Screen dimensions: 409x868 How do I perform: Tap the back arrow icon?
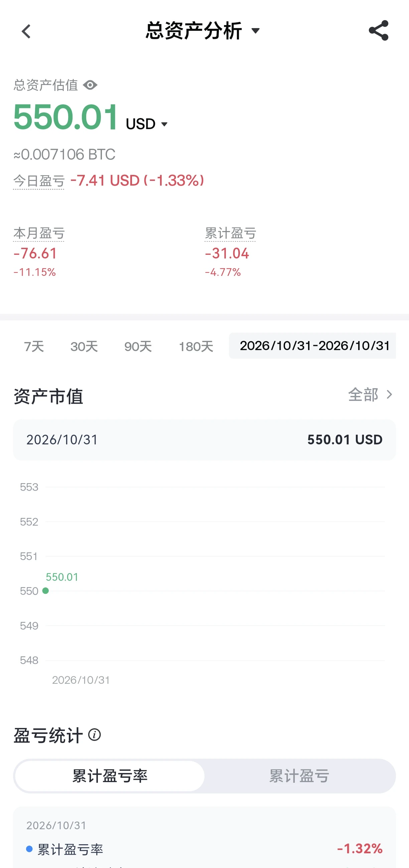pyautogui.click(x=26, y=31)
